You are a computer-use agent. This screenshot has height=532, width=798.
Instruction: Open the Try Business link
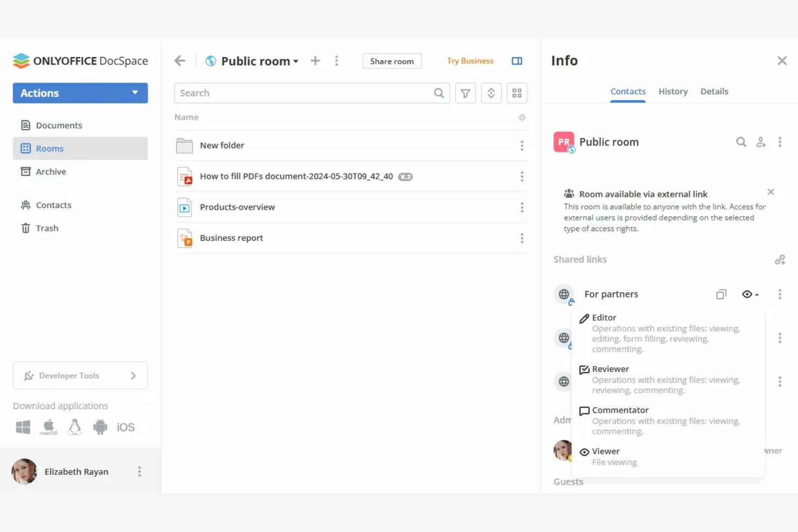[470, 60]
